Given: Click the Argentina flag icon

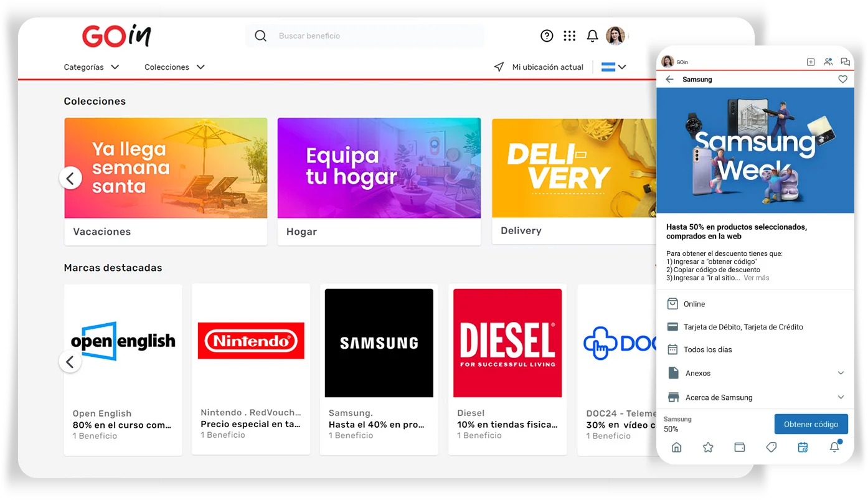Looking at the screenshot, I should coord(608,67).
